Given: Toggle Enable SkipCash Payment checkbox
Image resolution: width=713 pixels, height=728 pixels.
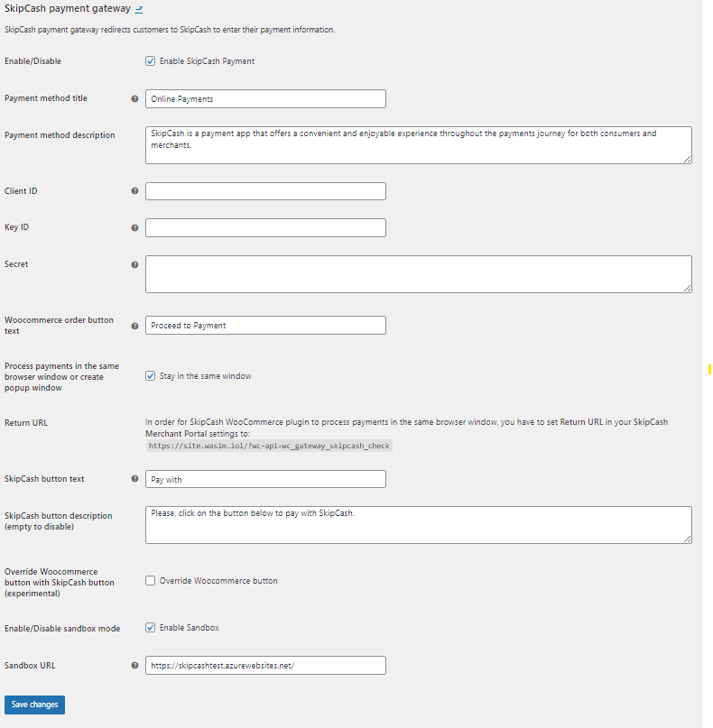Looking at the screenshot, I should 150,61.
